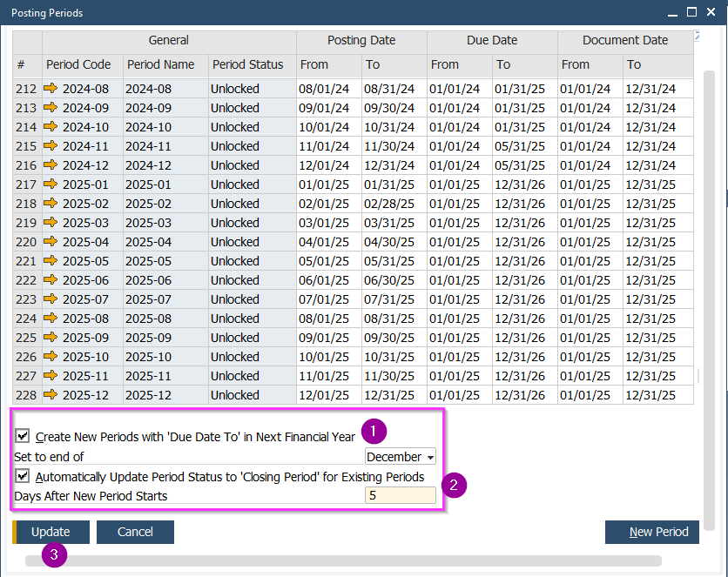Uncheck Create New Periods in Next Financial Year

click(x=22, y=435)
